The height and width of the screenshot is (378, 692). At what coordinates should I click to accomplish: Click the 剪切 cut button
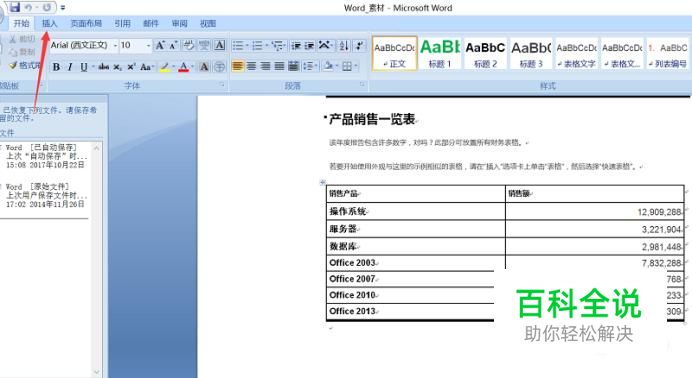[23, 39]
